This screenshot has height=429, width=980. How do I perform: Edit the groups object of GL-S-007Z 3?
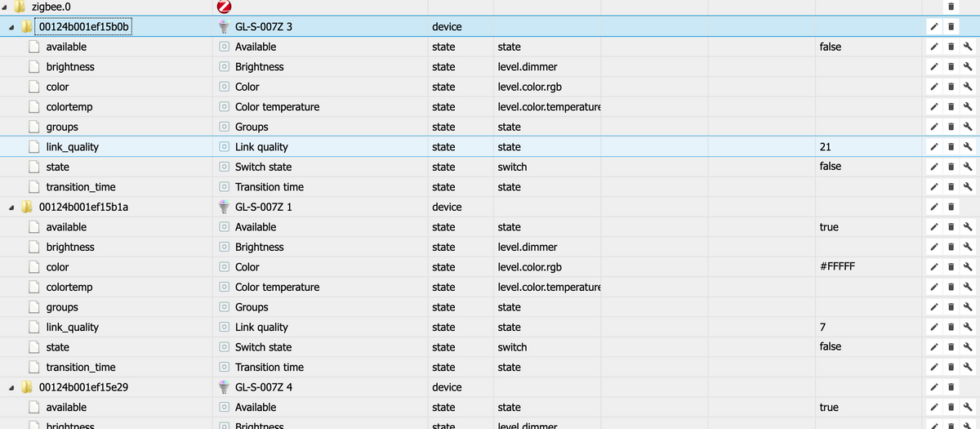coord(934,127)
